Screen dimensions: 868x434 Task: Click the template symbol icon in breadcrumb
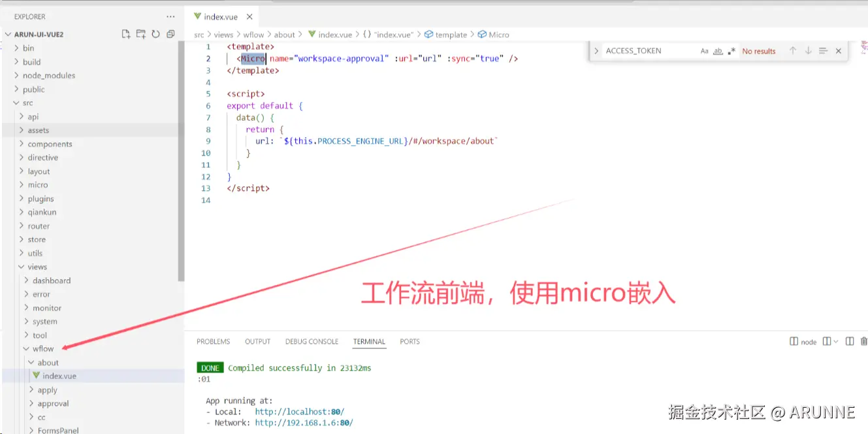429,35
